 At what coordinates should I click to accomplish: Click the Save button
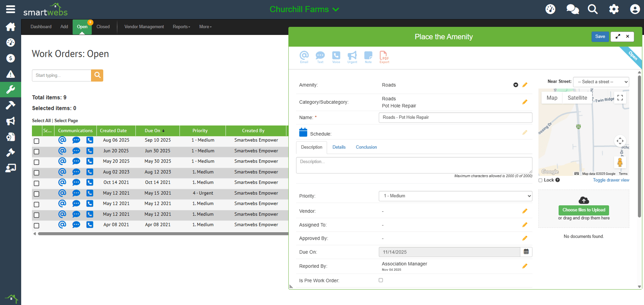point(600,36)
